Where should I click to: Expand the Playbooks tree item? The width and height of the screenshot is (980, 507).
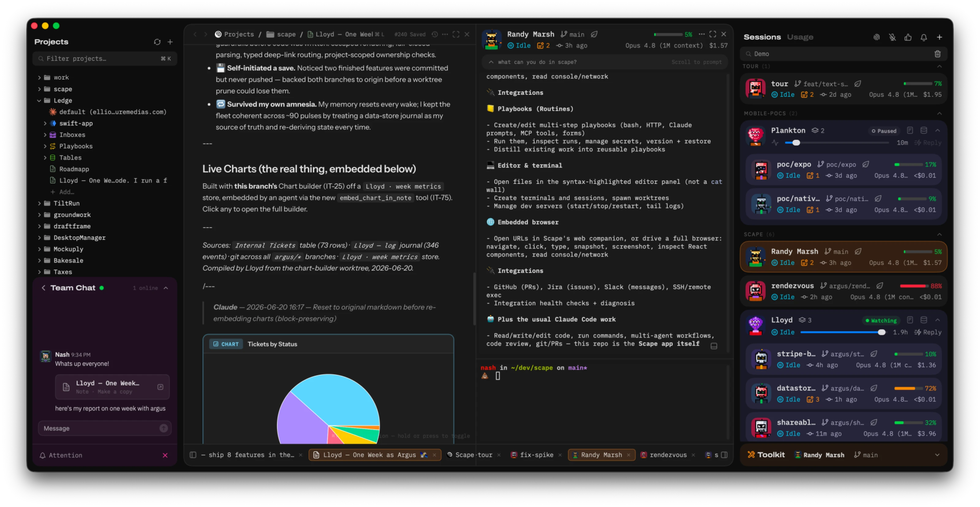(45, 146)
